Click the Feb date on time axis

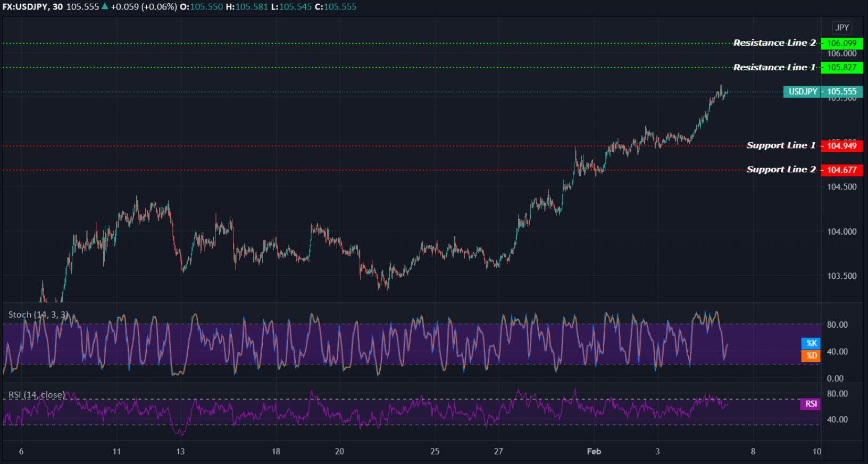point(594,451)
